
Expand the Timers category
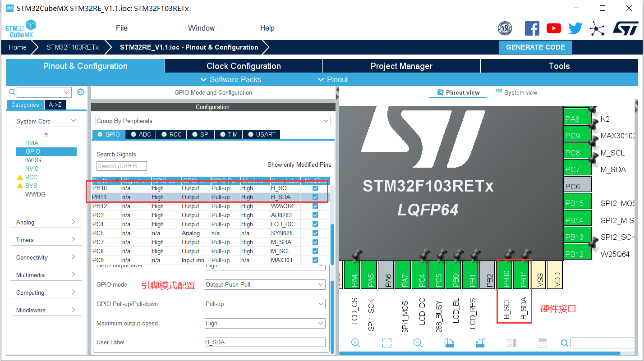pyautogui.click(x=46, y=240)
